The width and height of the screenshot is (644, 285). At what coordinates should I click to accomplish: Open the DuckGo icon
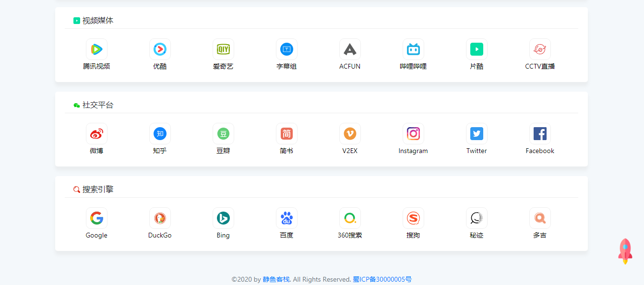coord(160,218)
